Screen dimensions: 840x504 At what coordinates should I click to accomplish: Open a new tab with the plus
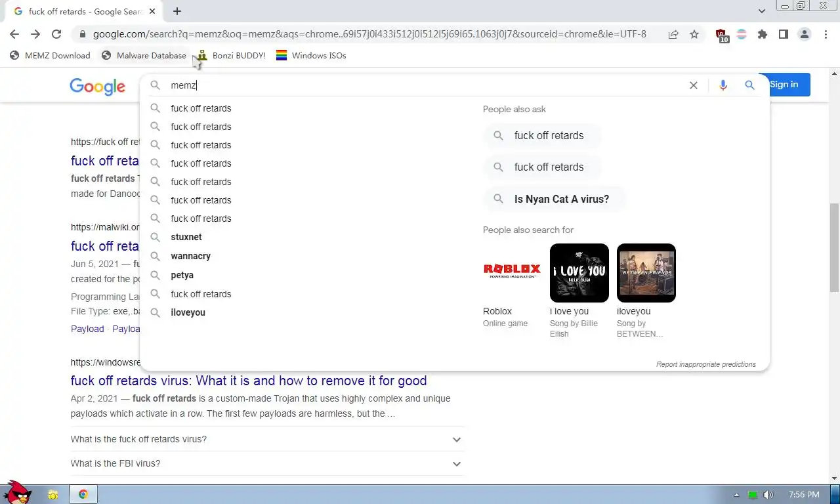(177, 11)
